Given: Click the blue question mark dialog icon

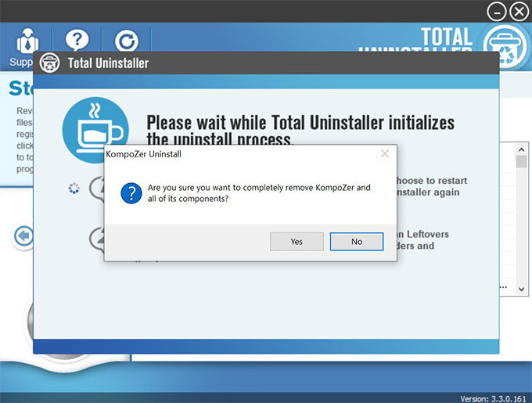Looking at the screenshot, I should click(x=131, y=193).
